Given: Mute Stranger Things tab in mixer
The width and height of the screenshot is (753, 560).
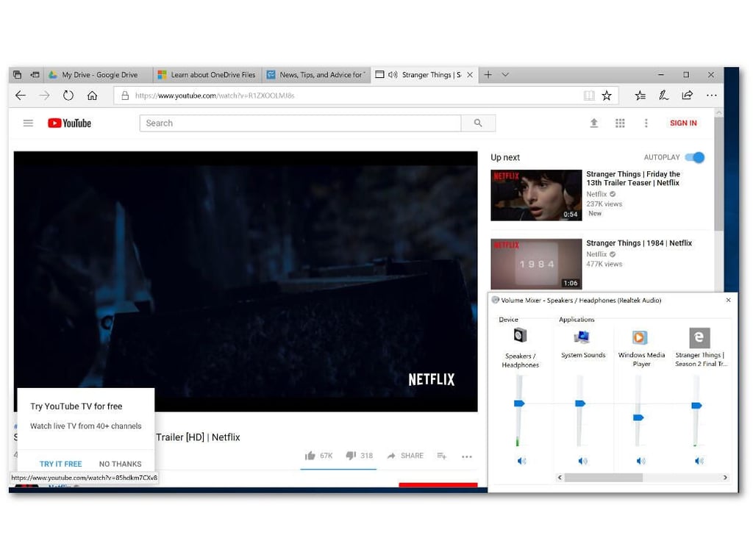Looking at the screenshot, I should pyautogui.click(x=699, y=461).
